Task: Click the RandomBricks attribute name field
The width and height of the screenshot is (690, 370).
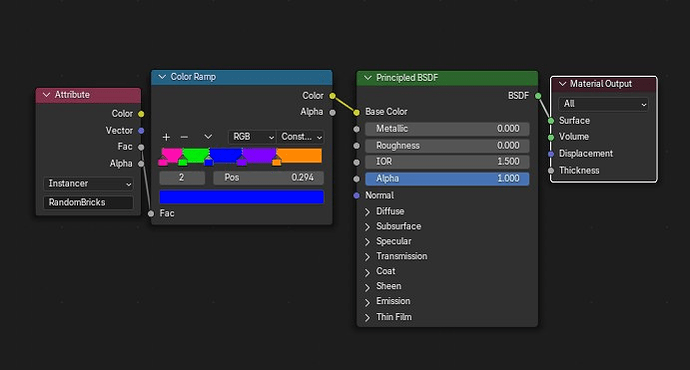Action: (88, 202)
